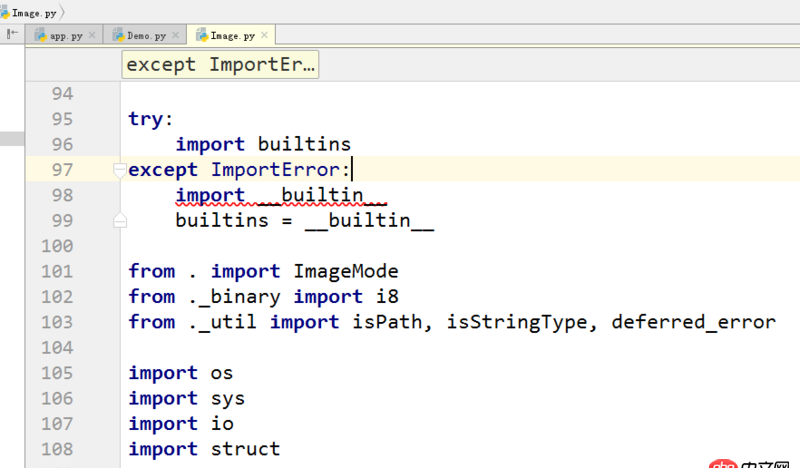Image resolution: width=800 pixels, height=468 pixels.
Task: Close the Demo.py tab
Action: click(176, 35)
